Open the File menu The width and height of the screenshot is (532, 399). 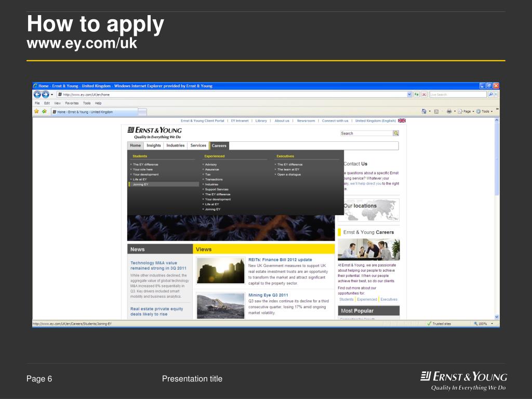click(x=37, y=103)
